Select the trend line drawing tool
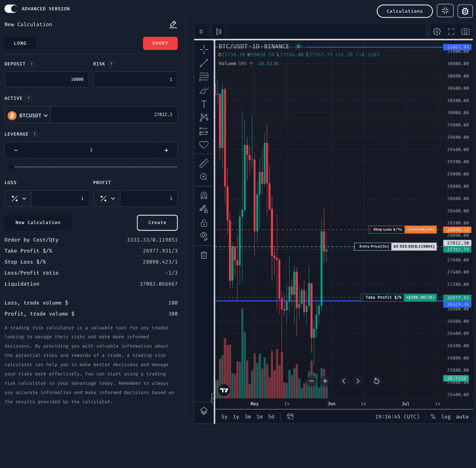 [204, 63]
